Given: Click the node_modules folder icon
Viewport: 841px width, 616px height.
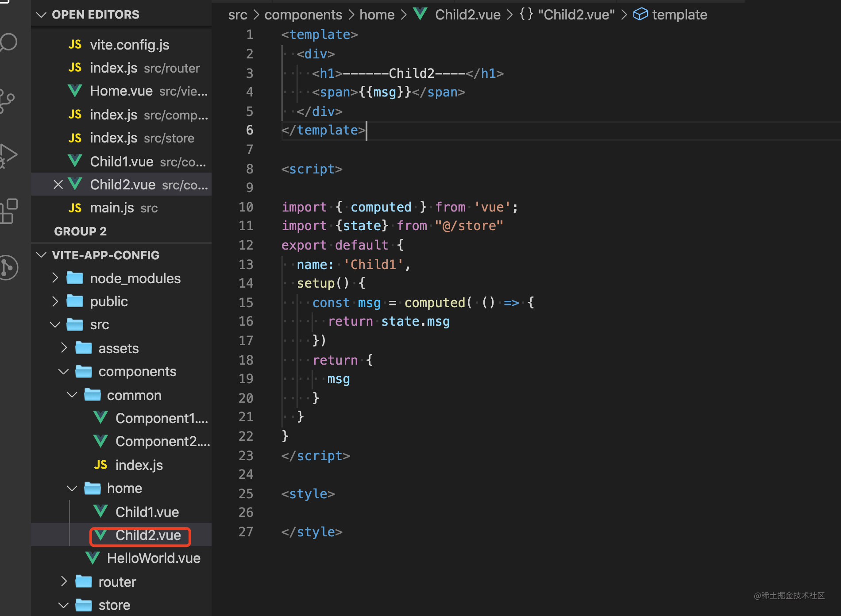Looking at the screenshot, I should click(x=75, y=278).
